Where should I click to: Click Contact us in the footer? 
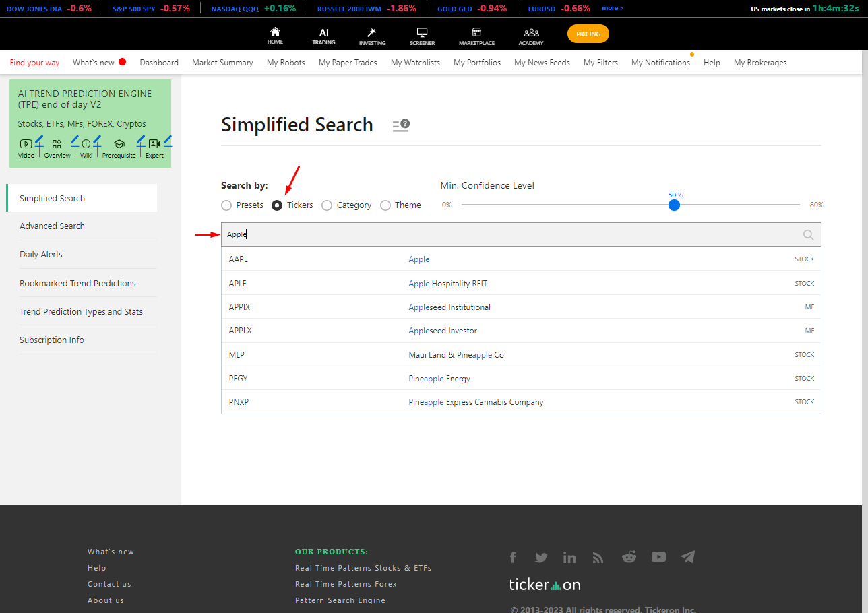click(109, 584)
